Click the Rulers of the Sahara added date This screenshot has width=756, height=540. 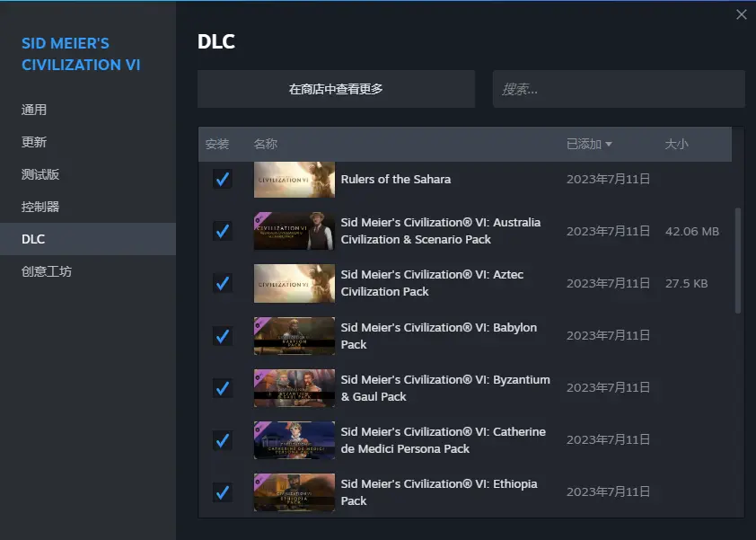[608, 179]
